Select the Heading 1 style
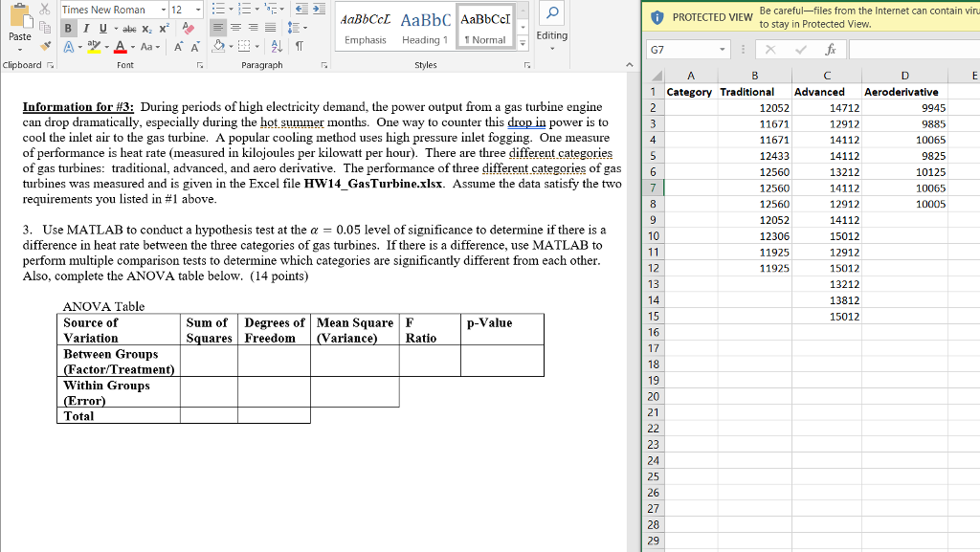 425,29
